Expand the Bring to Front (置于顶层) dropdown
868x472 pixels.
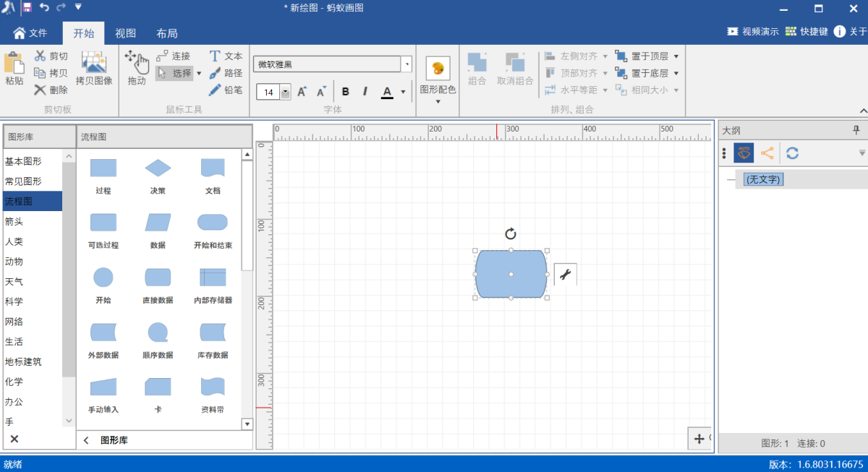click(x=676, y=56)
